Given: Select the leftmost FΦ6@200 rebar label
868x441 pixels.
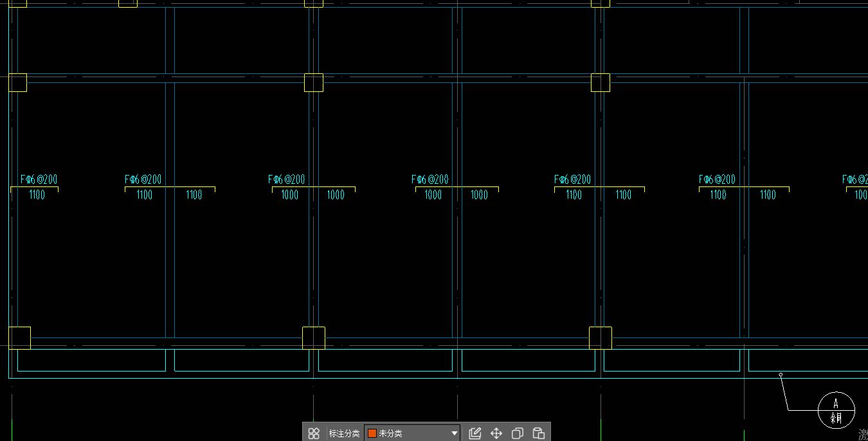Looking at the screenshot, I should pos(39,179).
